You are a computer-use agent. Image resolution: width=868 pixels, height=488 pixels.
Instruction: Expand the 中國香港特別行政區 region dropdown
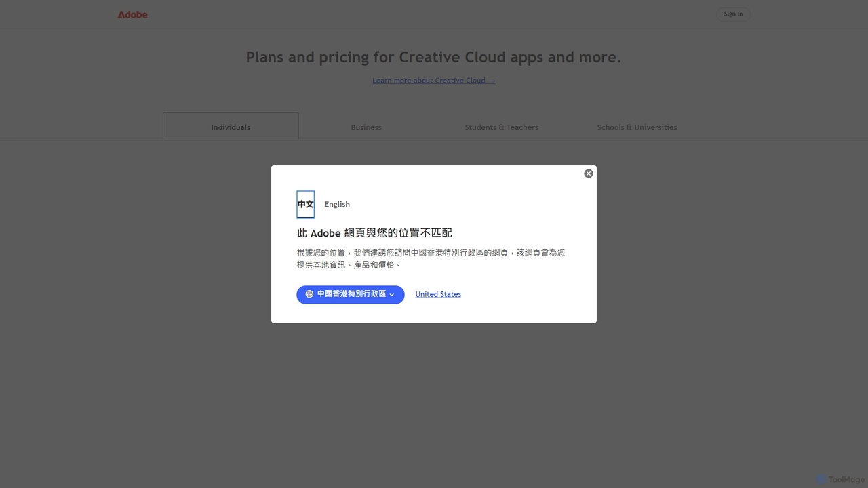351,294
